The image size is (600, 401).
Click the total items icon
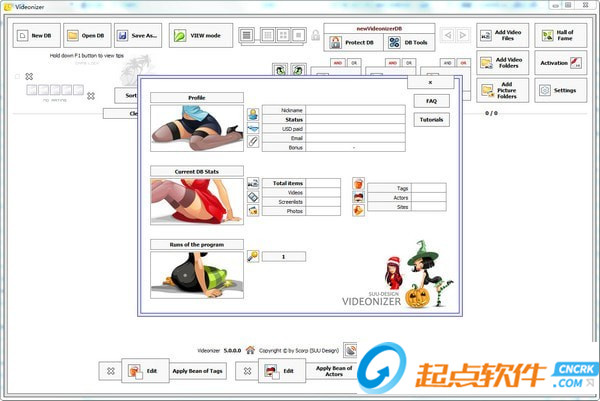point(253,184)
